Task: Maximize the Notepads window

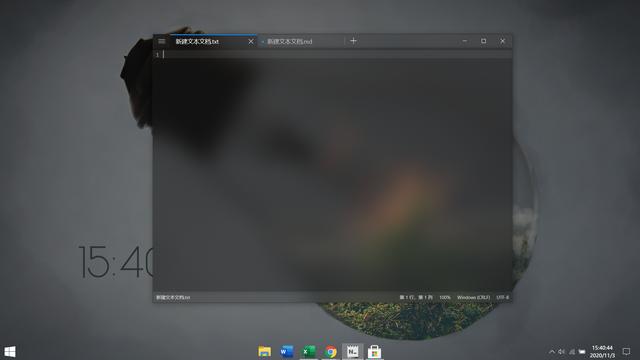Action: pos(484,41)
